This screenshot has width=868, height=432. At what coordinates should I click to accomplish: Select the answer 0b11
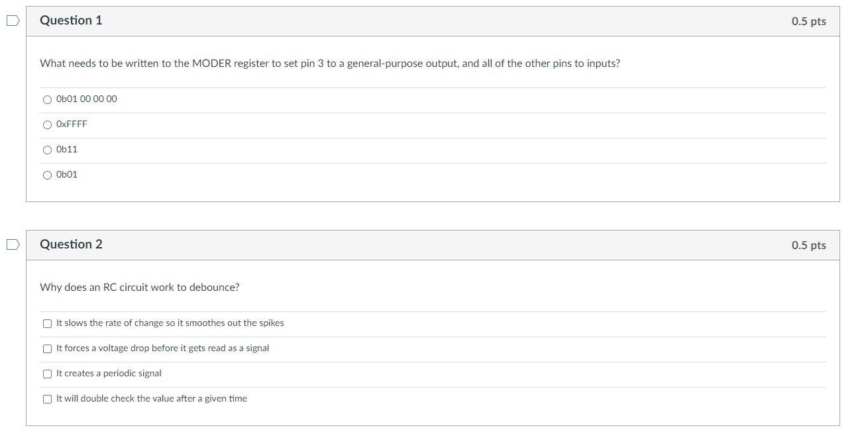(x=47, y=149)
